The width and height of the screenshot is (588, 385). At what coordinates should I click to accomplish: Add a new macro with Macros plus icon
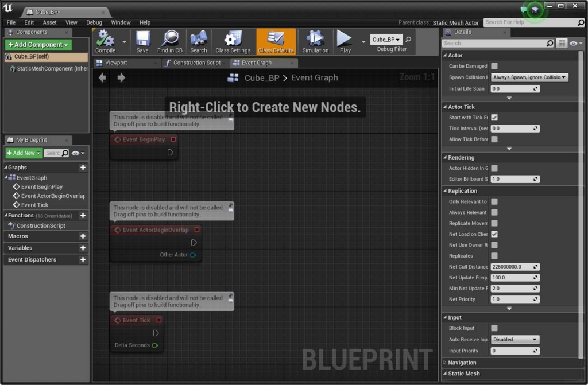pos(83,236)
